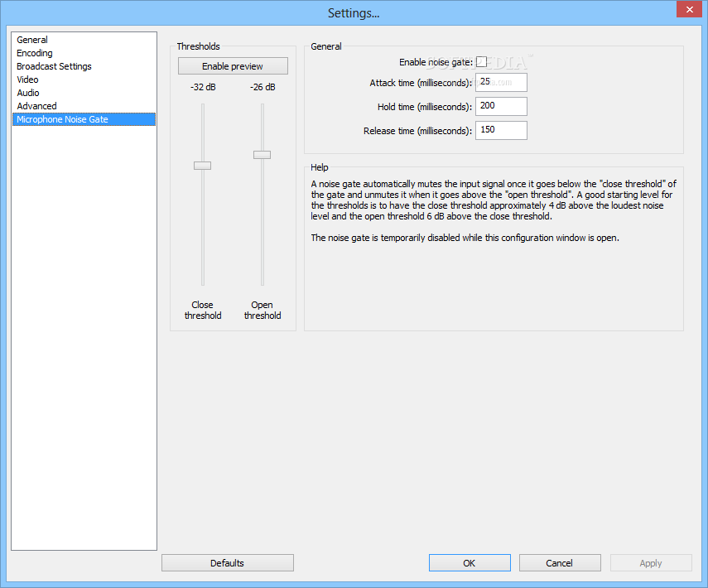Viewport: 708px width, 588px height.
Task: Close the Settings window
Action: pyautogui.click(x=690, y=9)
